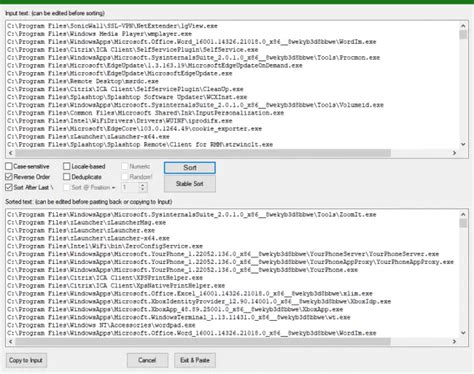Click the InputPersonalization.exe input line

(146, 113)
